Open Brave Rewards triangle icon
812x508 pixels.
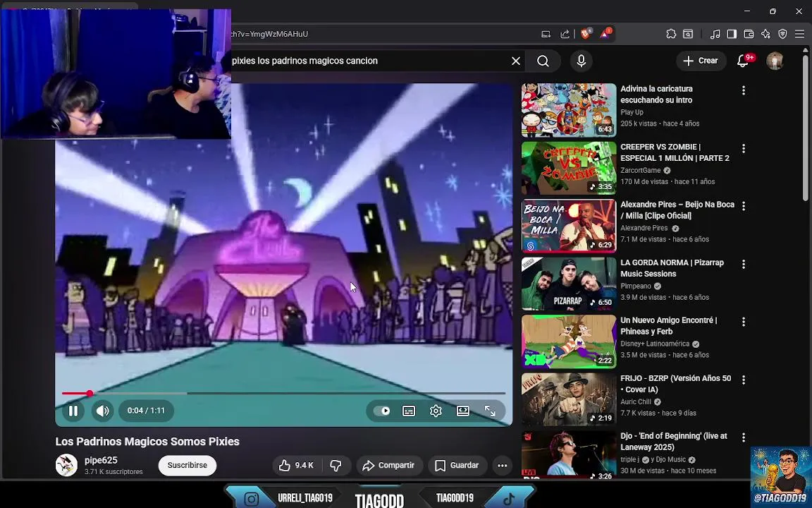click(x=605, y=34)
